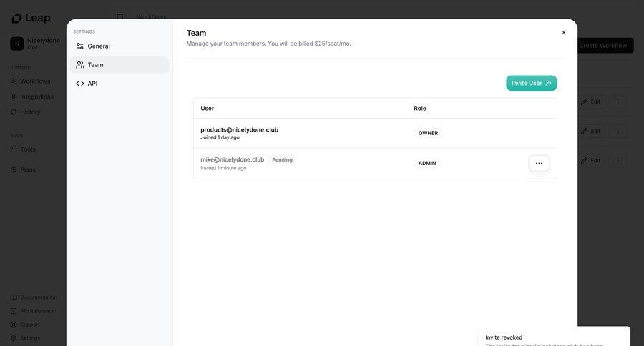The height and width of the screenshot is (346, 644).
Task: Click the Invite User button
Action: tap(531, 83)
